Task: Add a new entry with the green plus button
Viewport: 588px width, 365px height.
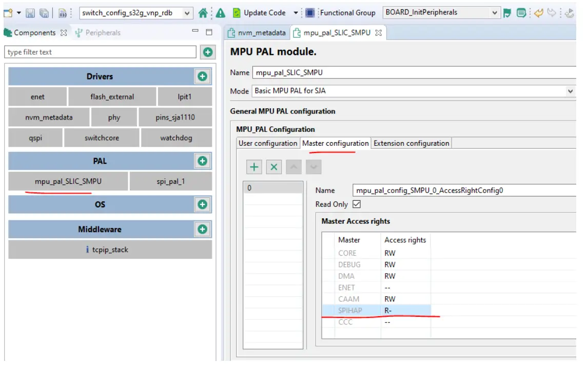Action: point(254,165)
